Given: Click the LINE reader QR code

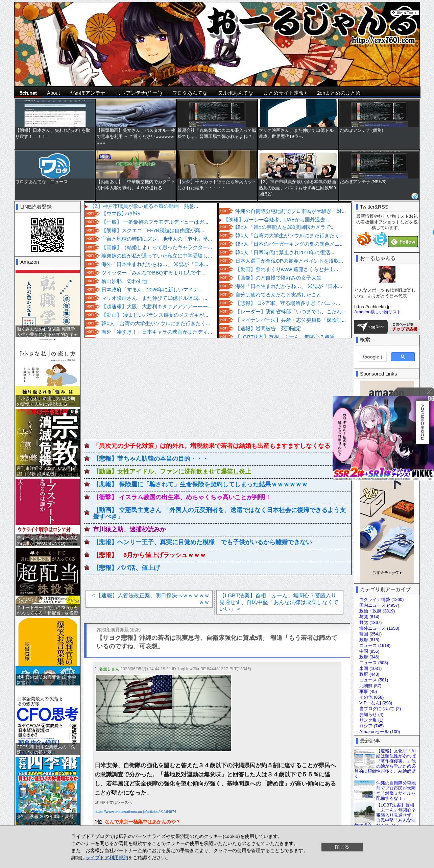Looking at the screenshot, I should point(47,235).
